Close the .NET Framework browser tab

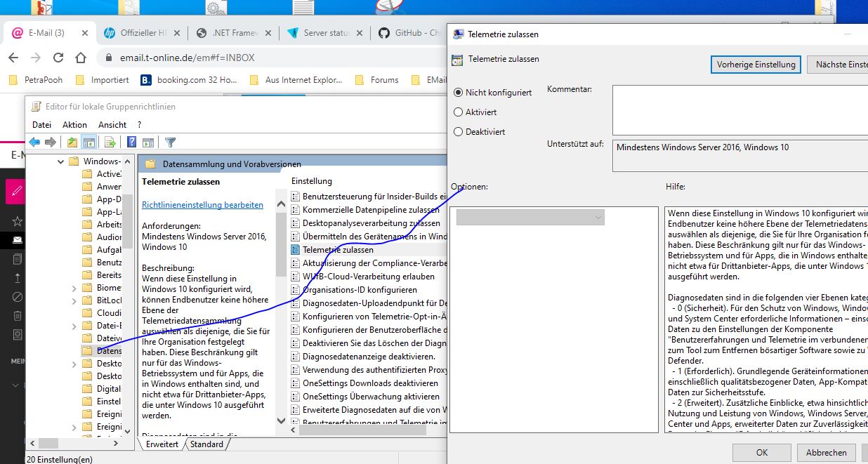pyautogui.click(x=268, y=33)
